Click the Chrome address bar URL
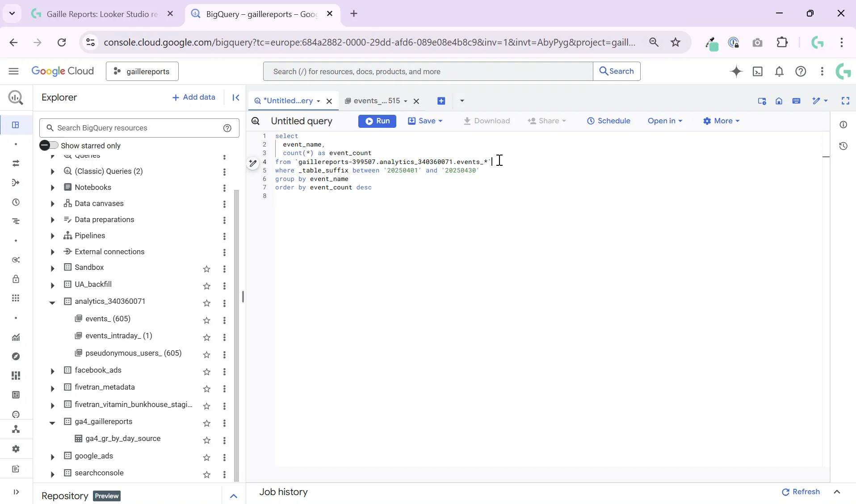 pos(369,42)
